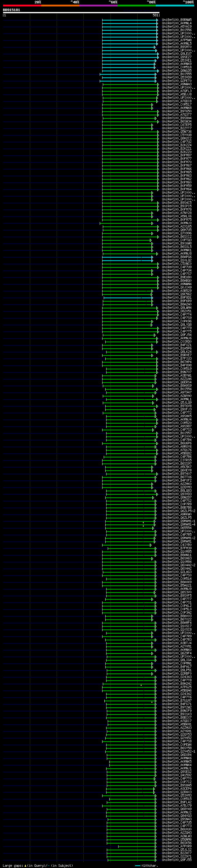Click the green ~80% identity legend bar
This screenshot has height=868, width=197.
[x=137, y=6]
